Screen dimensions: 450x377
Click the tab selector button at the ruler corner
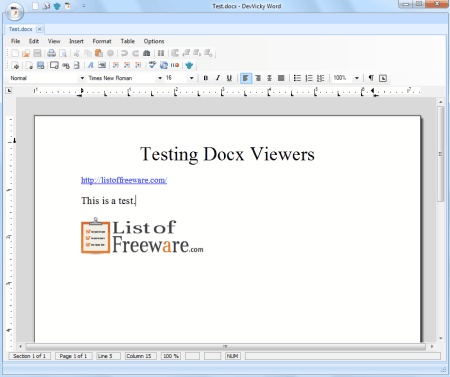click(9, 90)
